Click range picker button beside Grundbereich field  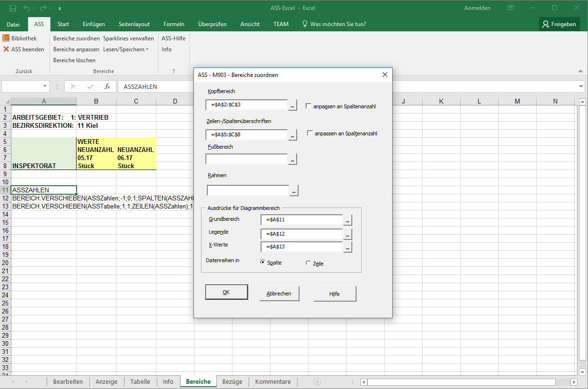tap(348, 220)
